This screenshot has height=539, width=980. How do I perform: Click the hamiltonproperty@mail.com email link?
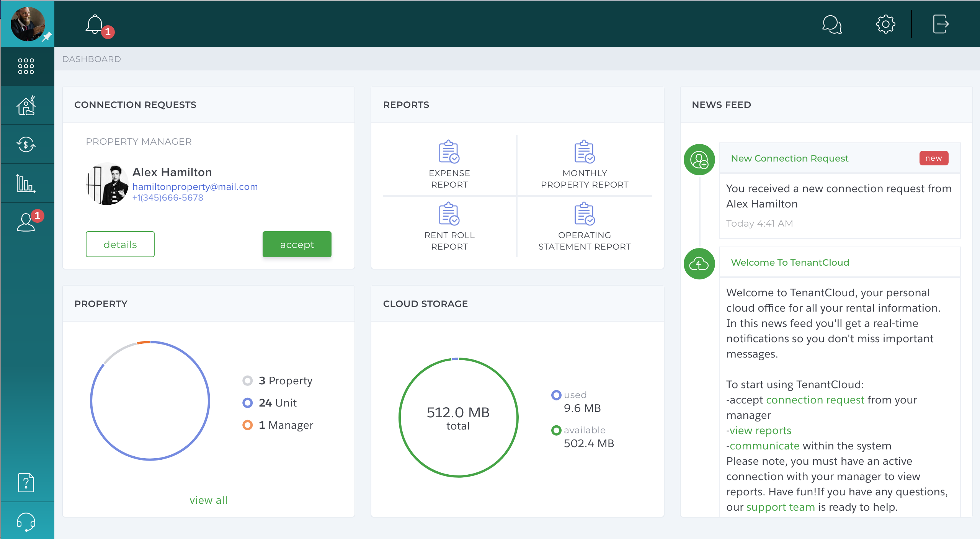tap(195, 187)
